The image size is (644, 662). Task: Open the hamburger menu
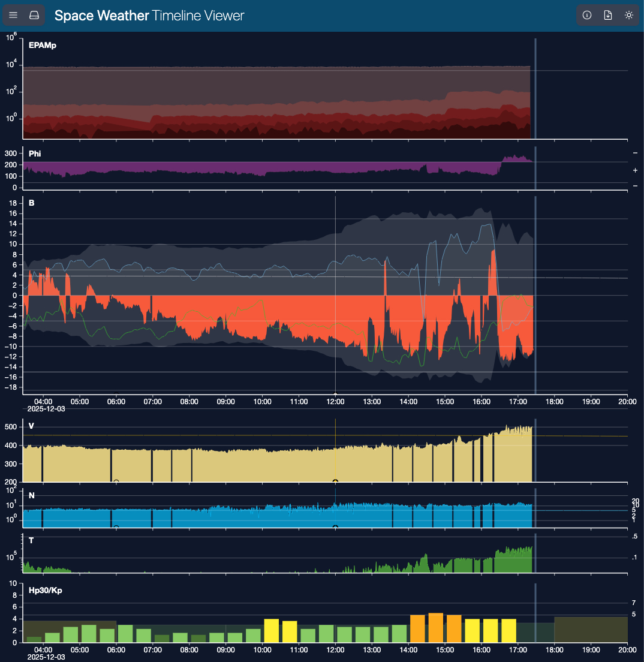[13, 15]
